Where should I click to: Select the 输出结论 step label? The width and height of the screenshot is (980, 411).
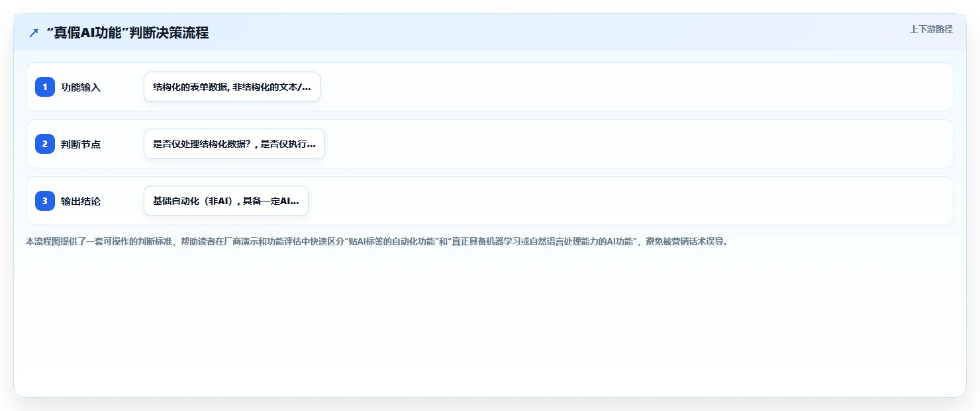pyautogui.click(x=81, y=201)
